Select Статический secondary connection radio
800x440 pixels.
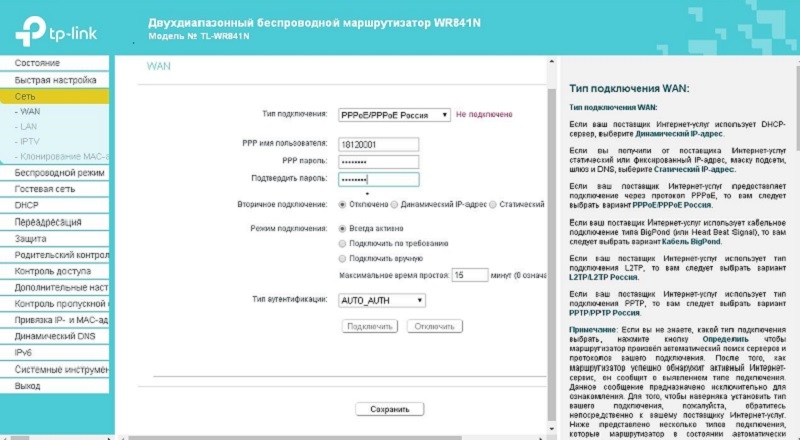[492, 205]
